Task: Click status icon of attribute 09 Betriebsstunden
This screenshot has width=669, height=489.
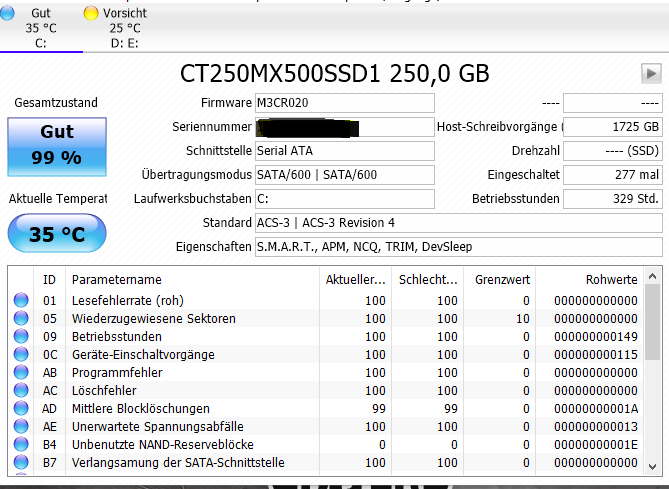Action: coord(21,336)
